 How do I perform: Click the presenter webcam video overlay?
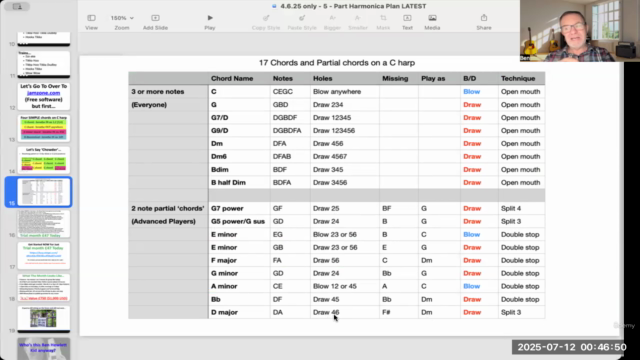point(580,31)
